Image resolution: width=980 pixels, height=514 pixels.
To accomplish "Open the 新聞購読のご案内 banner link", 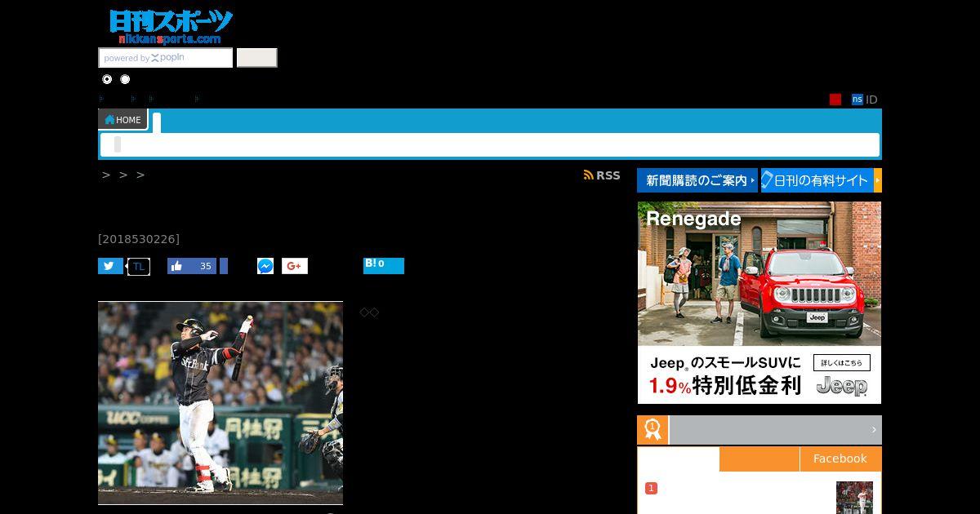I will pos(697,180).
